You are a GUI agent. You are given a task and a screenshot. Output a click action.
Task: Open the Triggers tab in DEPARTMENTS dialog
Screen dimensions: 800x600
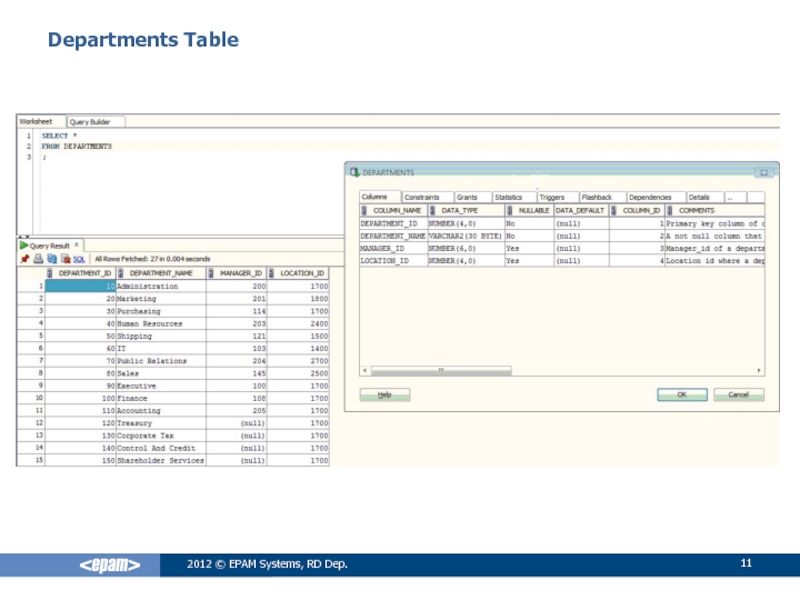click(x=552, y=198)
